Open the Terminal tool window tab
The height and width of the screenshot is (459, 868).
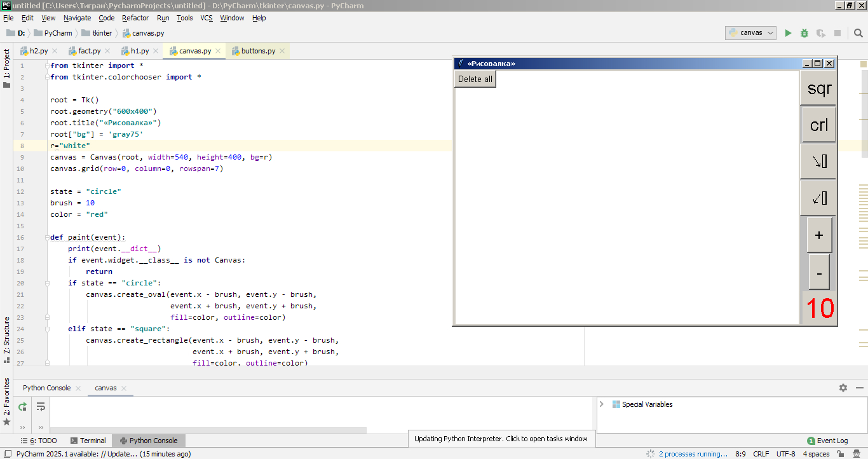coord(88,441)
